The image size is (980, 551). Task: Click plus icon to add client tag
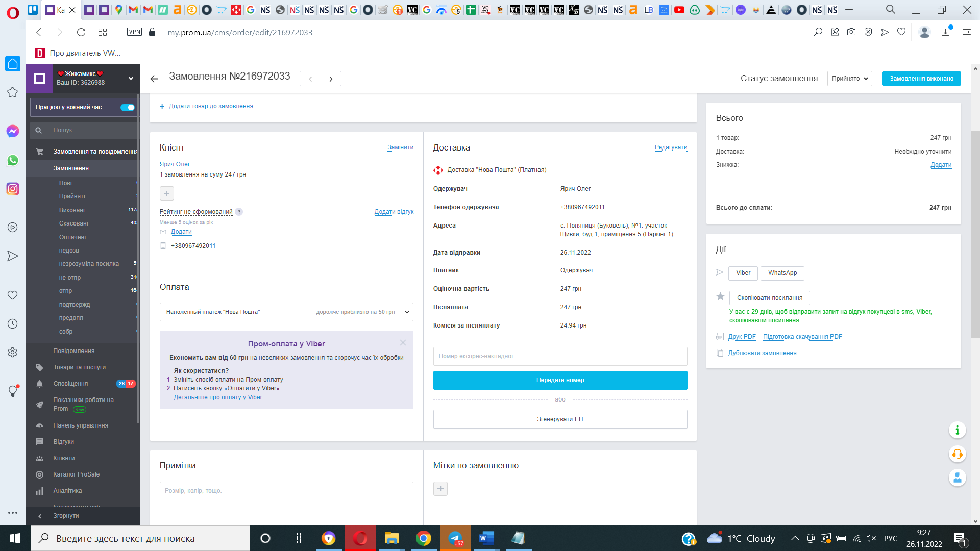coord(167,193)
